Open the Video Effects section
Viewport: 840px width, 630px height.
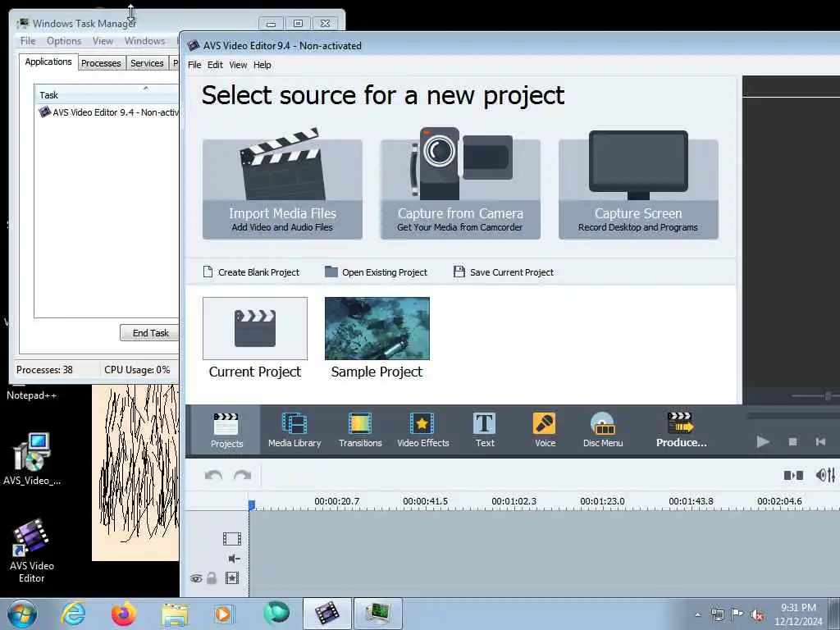(422, 430)
